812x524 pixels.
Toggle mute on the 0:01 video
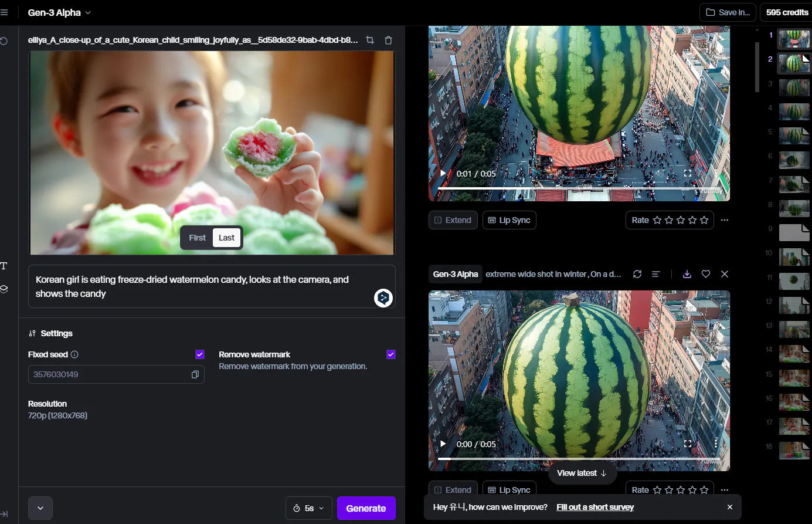point(660,174)
